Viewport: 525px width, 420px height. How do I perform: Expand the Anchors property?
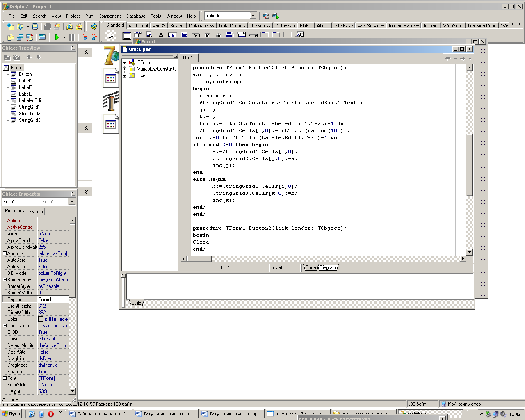[x=5, y=253]
